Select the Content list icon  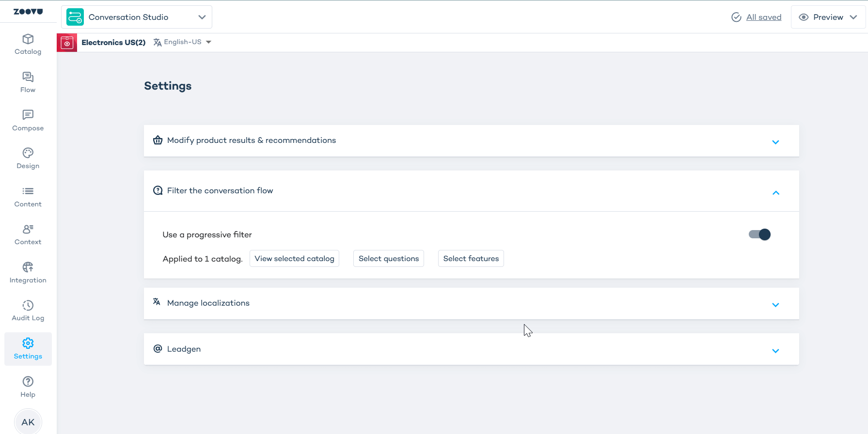(x=28, y=191)
